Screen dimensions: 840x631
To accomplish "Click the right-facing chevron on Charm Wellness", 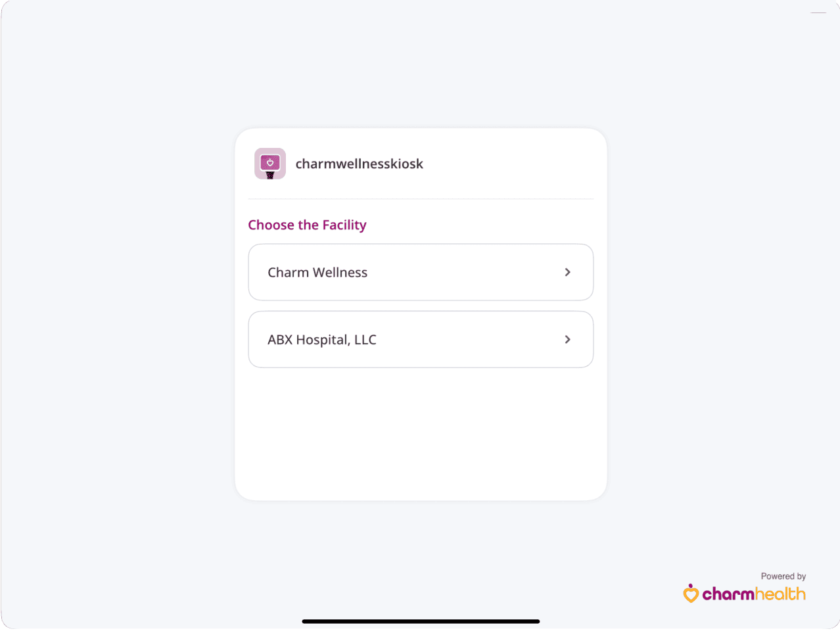I will [567, 271].
